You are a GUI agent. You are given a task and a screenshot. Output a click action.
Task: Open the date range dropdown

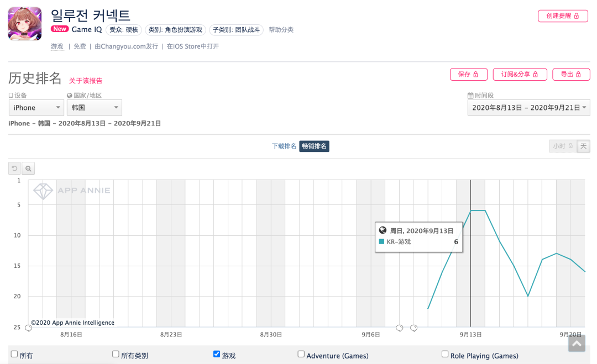(x=528, y=108)
